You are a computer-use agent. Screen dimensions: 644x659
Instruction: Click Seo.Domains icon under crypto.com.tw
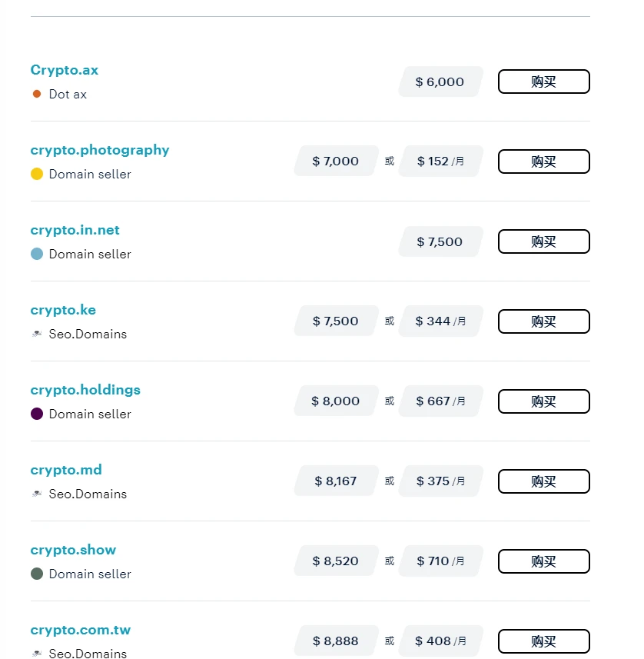37,653
